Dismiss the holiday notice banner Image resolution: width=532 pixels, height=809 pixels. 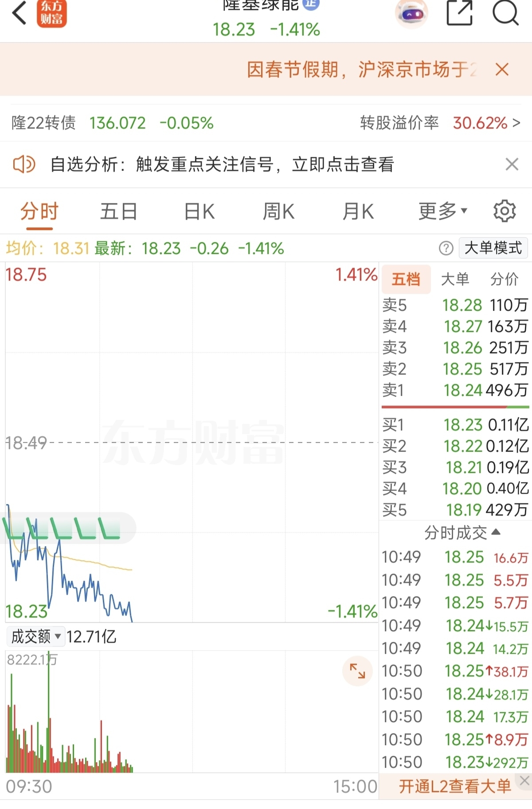click(x=502, y=70)
